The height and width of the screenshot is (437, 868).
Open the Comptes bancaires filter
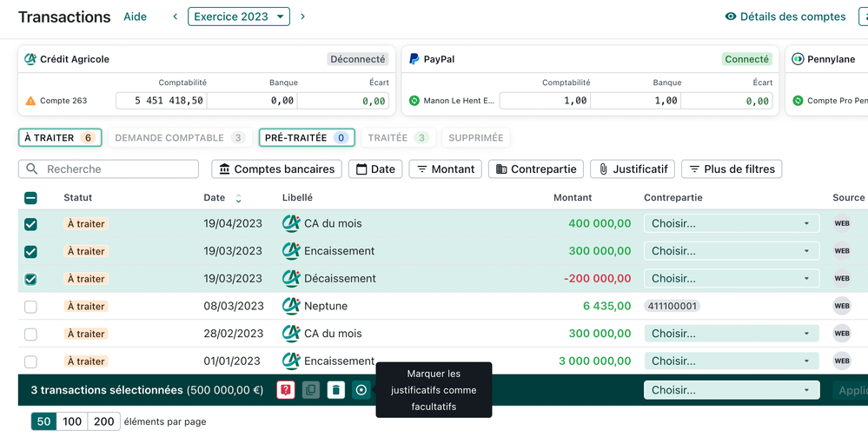(276, 169)
